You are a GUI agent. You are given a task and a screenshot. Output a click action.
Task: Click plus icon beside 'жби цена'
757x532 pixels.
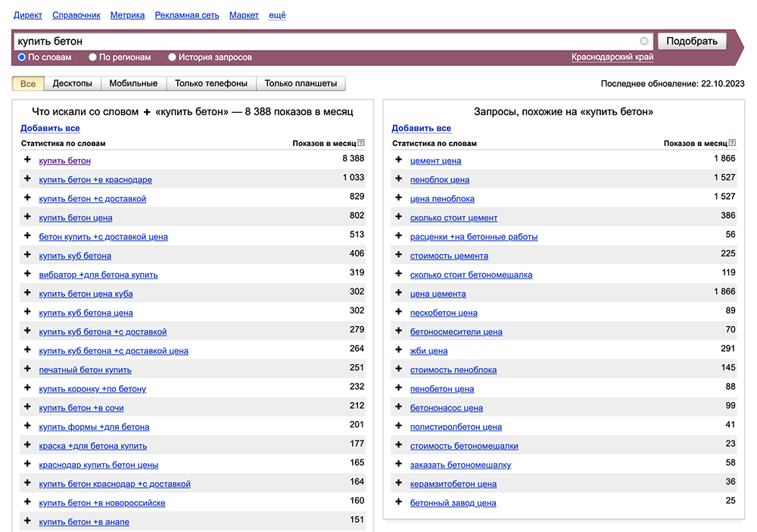pyautogui.click(x=399, y=350)
